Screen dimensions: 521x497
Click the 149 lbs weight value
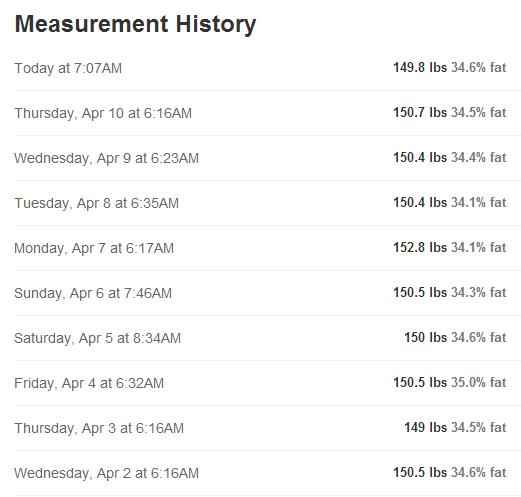[x=426, y=427]
